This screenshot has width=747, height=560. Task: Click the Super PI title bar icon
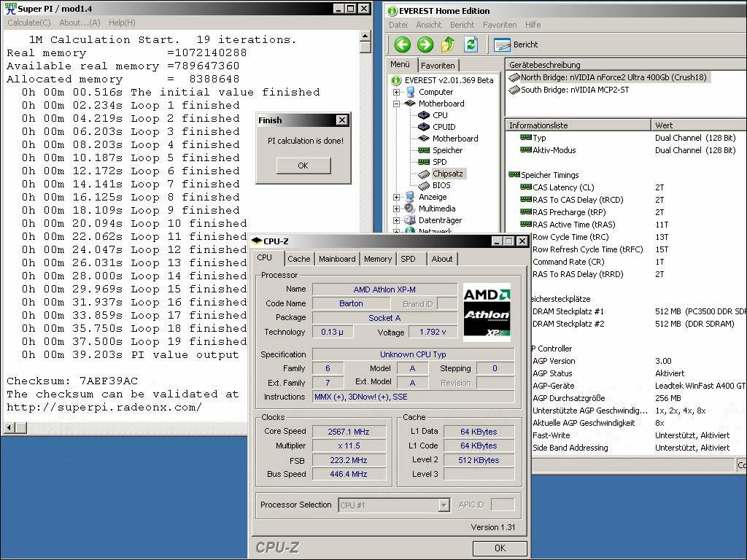point(10,9)
